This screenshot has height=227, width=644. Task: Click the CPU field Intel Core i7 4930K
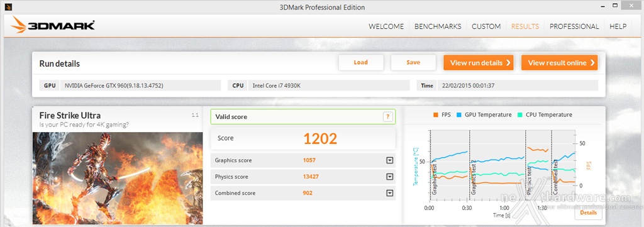(328, 86)
